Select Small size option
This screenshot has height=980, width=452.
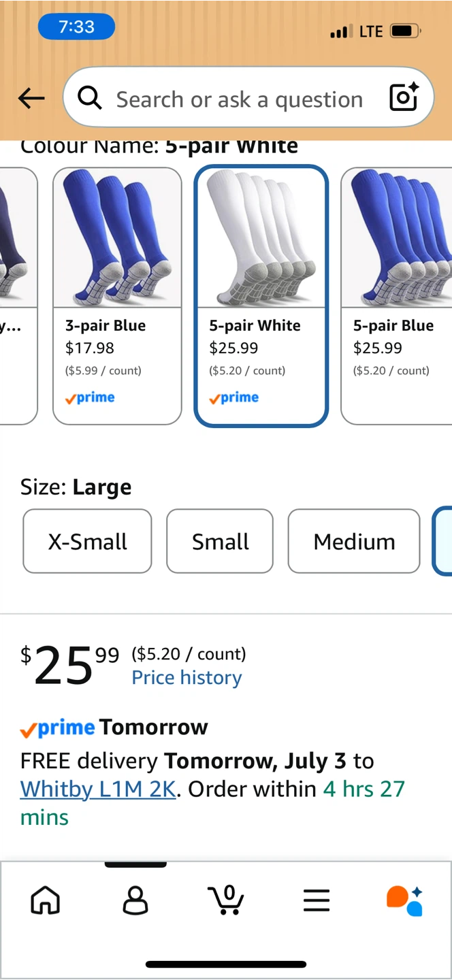[220, 541]
